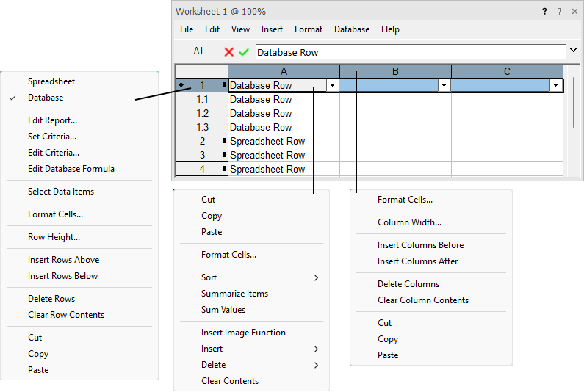The image size is (584, 392).
Task: Expand the formula bar dropdown arrow
Action: pos(573,50)
